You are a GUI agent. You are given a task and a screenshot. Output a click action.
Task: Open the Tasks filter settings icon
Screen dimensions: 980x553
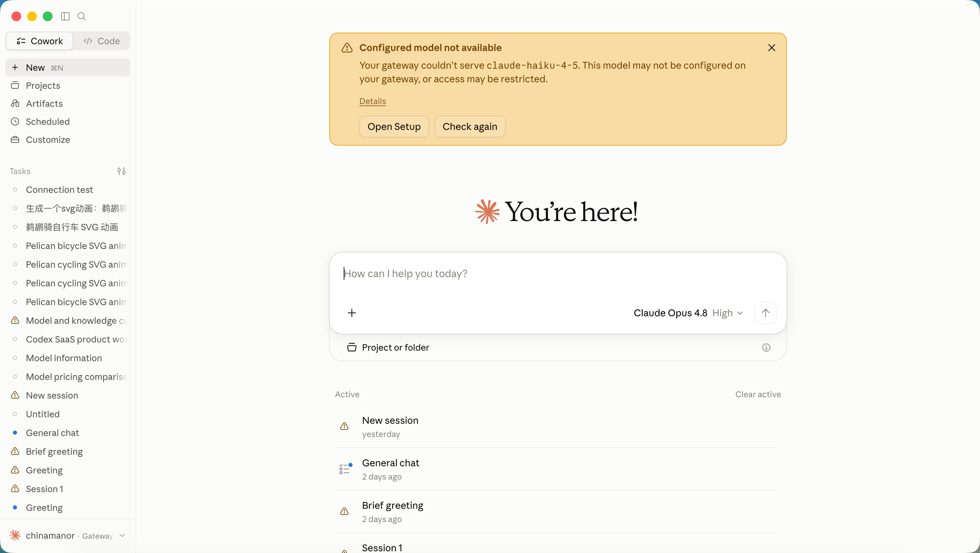click(121, 171)
